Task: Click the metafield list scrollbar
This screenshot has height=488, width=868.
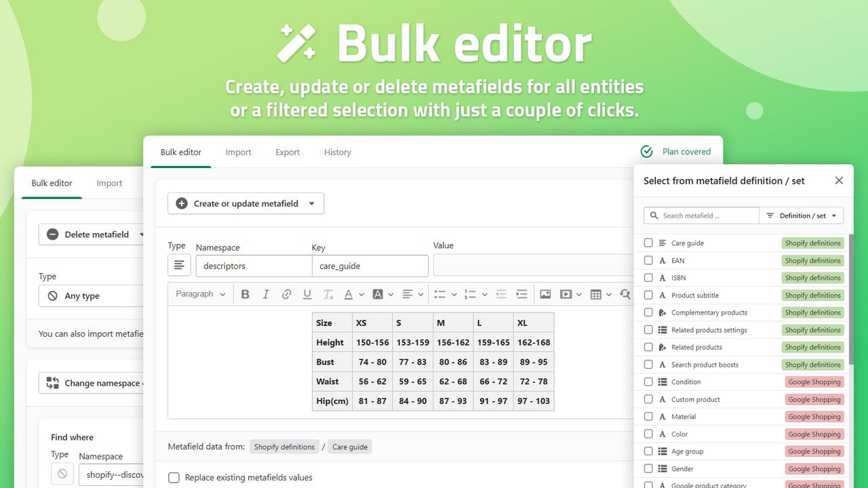Action: click(851, 298)
